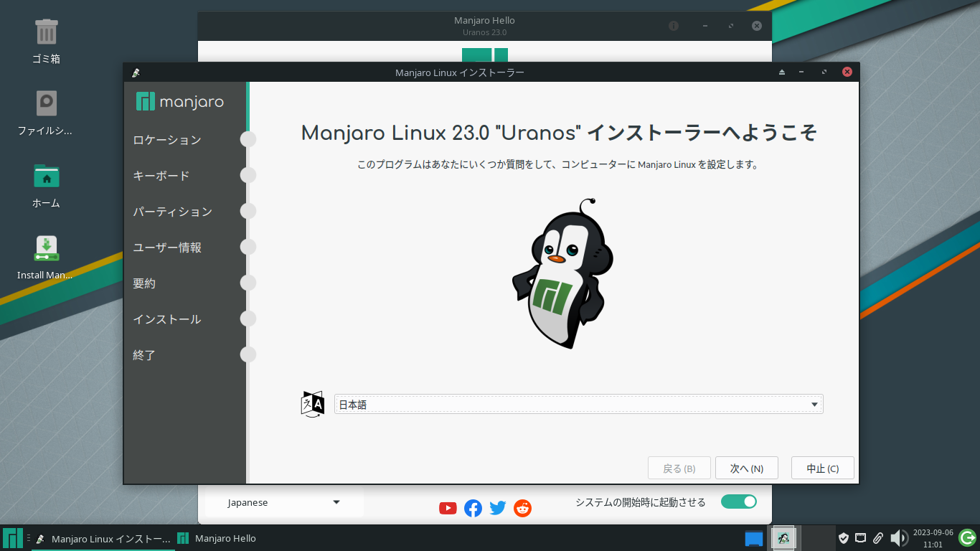Click the language translation icon beside combo box
Screen dimensions: 980x551
[313, 404]
